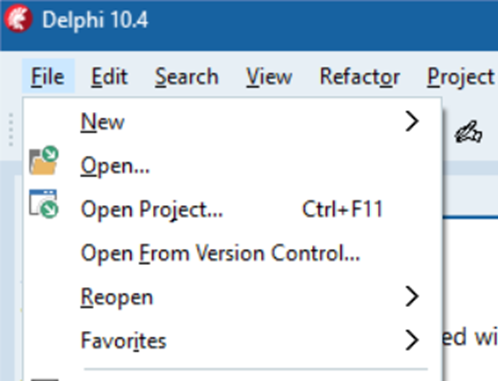Open the View menu

point(269,76)
